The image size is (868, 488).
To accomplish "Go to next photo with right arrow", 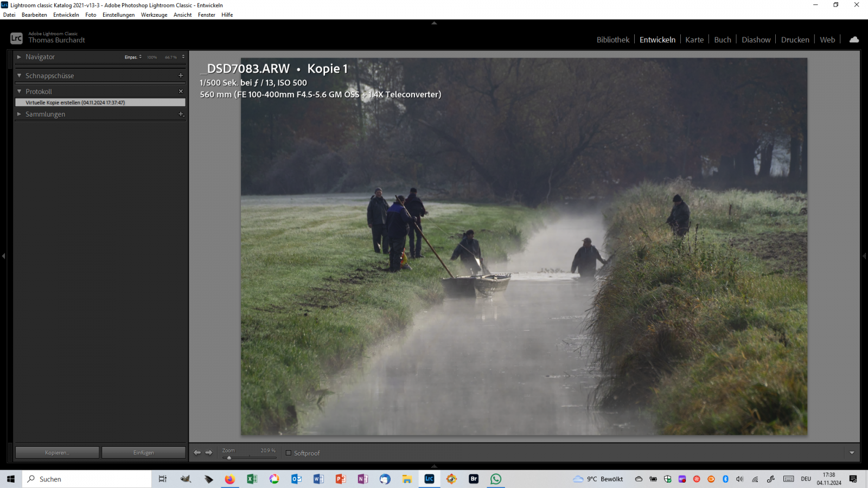I will tap(209, 452).
